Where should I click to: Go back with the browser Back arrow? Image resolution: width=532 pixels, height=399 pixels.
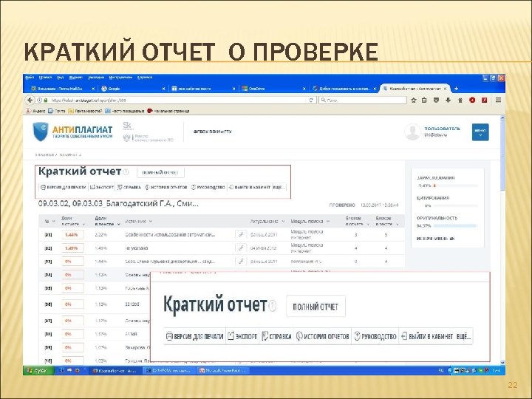pyautogui.click(x=30, y=100)
